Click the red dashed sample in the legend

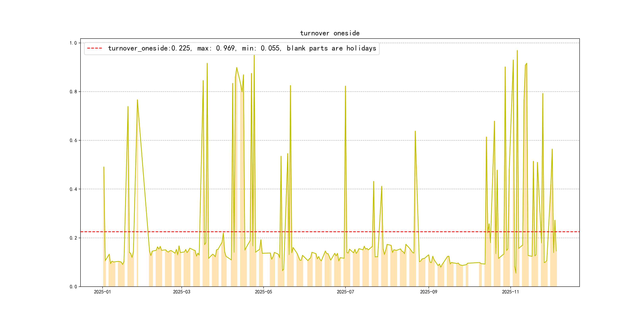[94, 48]
